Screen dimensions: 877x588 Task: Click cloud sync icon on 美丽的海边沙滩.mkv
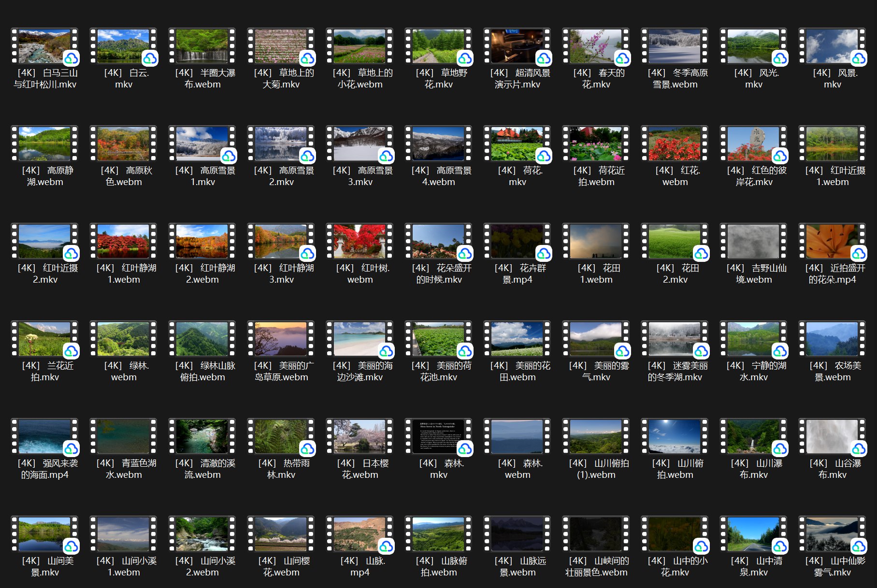point(386,351)
